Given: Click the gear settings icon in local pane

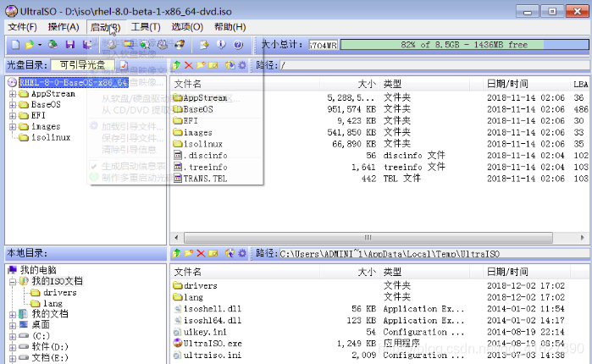Looking at the screenshot, I should click(242, 253).
